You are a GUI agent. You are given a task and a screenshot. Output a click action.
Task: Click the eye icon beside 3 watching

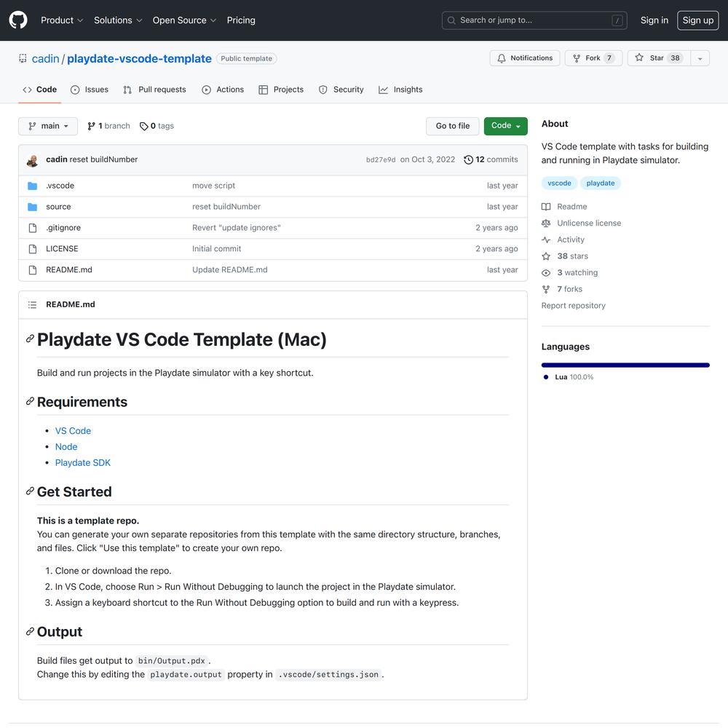546,273
